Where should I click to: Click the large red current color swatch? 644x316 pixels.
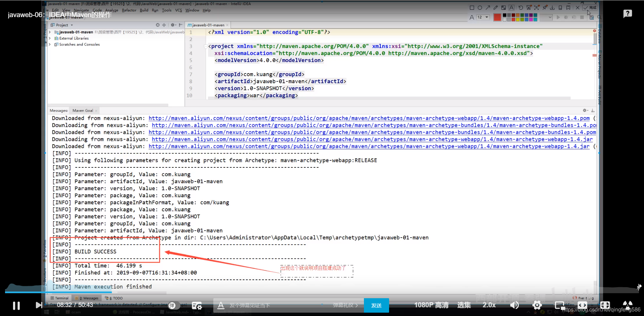click(x=497, y=17)
